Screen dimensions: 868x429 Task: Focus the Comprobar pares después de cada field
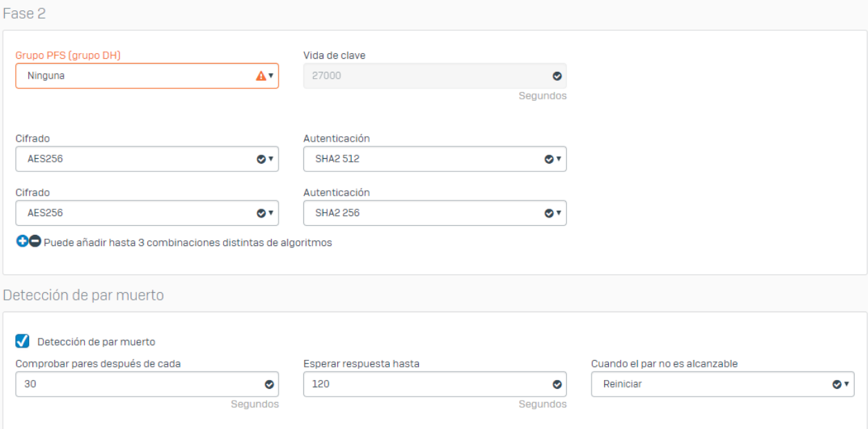point(138,385)
